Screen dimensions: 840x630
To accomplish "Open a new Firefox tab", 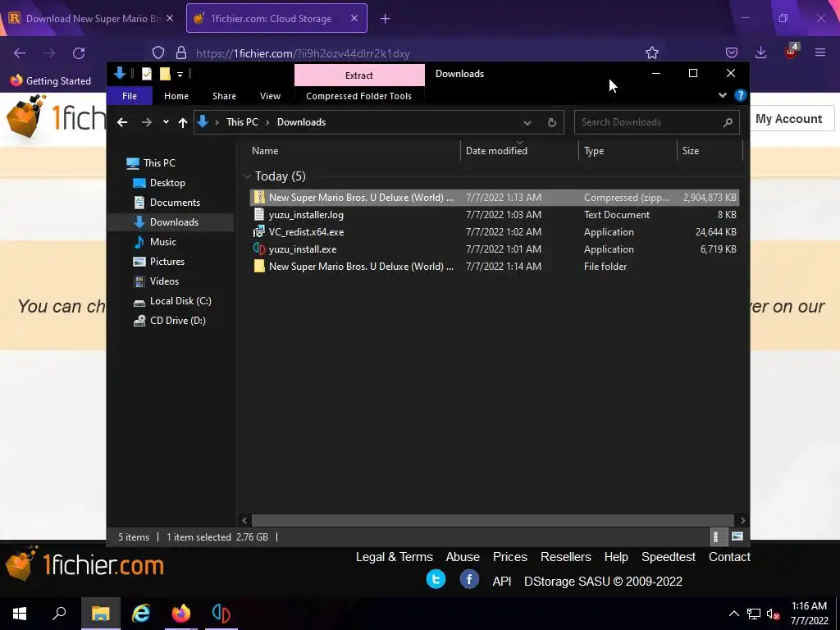I will (x=386, y=19).
